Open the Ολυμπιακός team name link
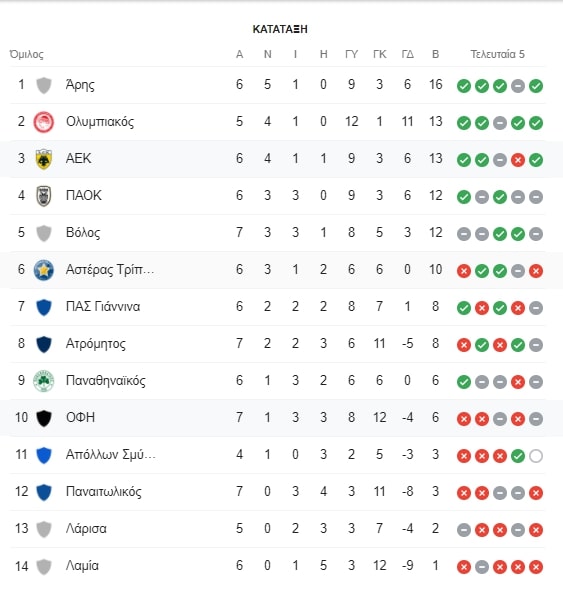Viewport: 563px width, 592px height. (100, 122)
